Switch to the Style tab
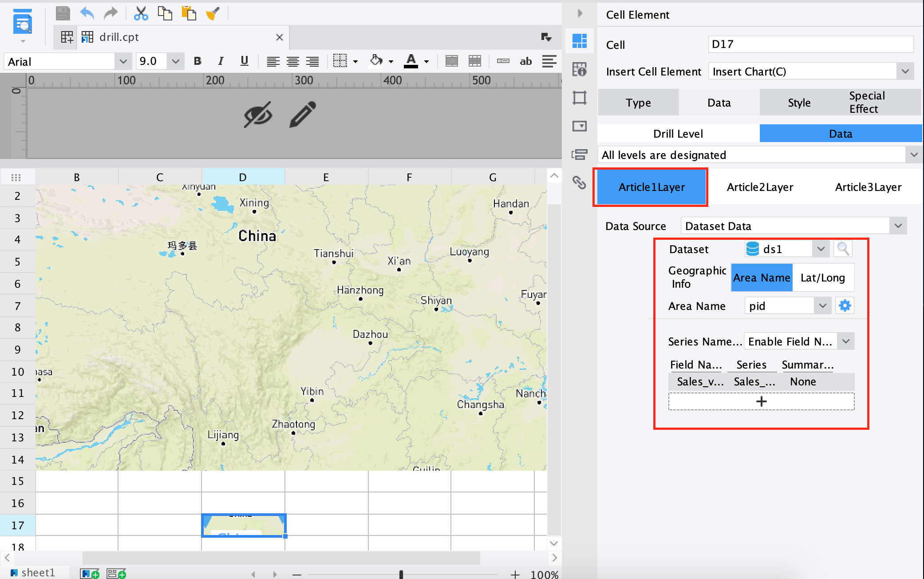This screenshot has height=579, width=924. (799, 103)
